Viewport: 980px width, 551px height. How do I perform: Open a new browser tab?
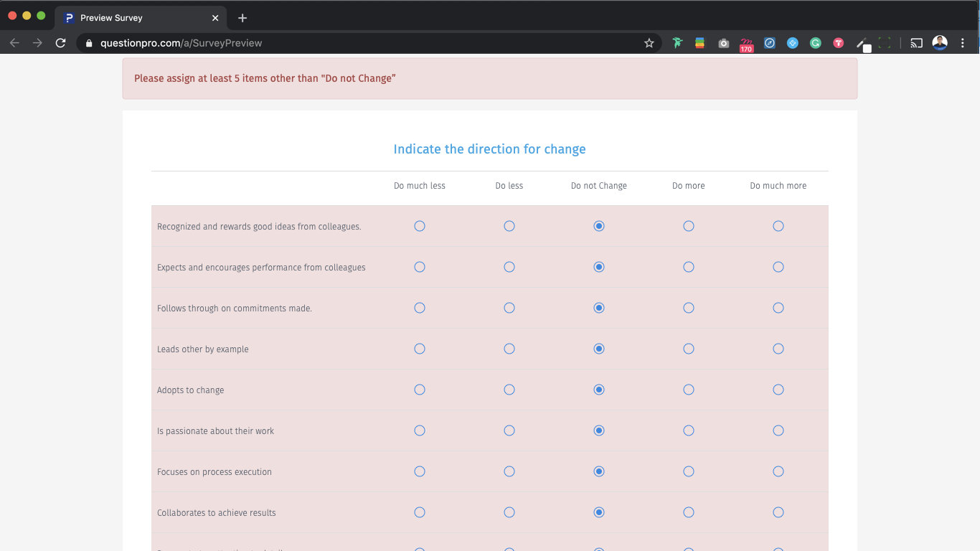[242, 18]
